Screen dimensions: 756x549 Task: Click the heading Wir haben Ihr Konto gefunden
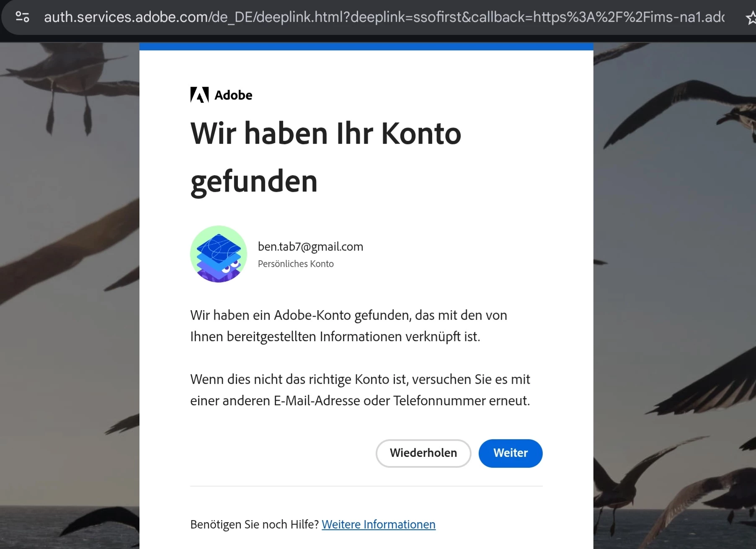click(x=326, y=157)
